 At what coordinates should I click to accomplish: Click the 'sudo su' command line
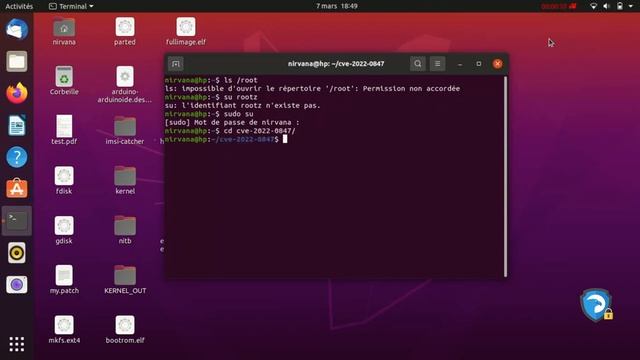click(209, 114)
